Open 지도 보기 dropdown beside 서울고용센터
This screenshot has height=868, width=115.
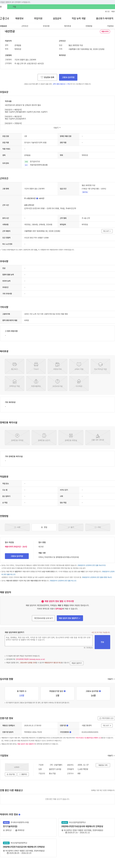coord(107,725)
